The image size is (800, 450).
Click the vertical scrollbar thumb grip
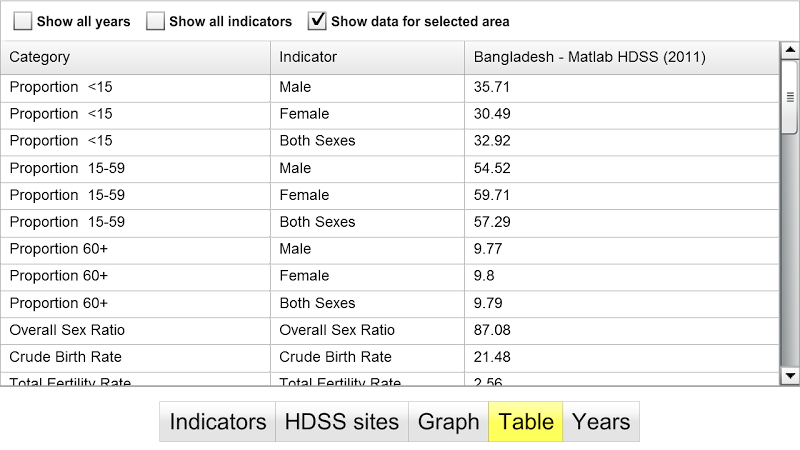point(789,97)
